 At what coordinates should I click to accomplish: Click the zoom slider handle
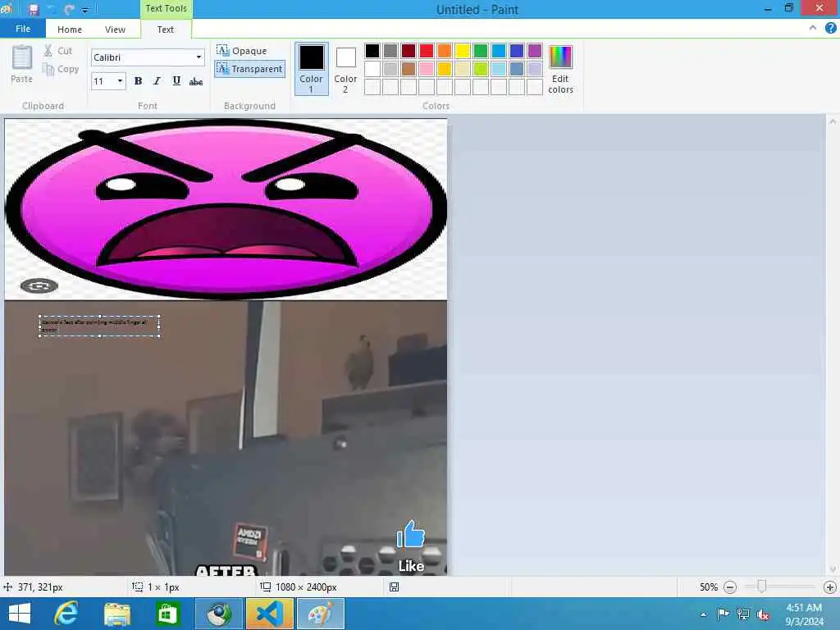click(761, 587)
